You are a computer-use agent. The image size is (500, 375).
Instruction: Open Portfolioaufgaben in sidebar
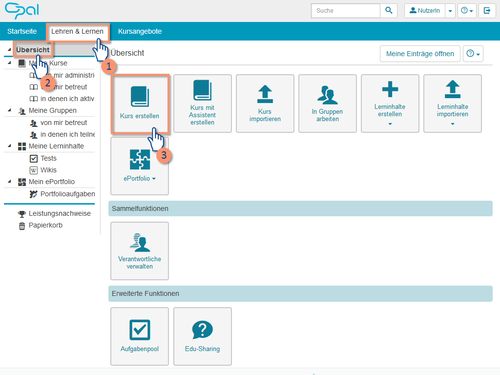[x=68, y=194]
